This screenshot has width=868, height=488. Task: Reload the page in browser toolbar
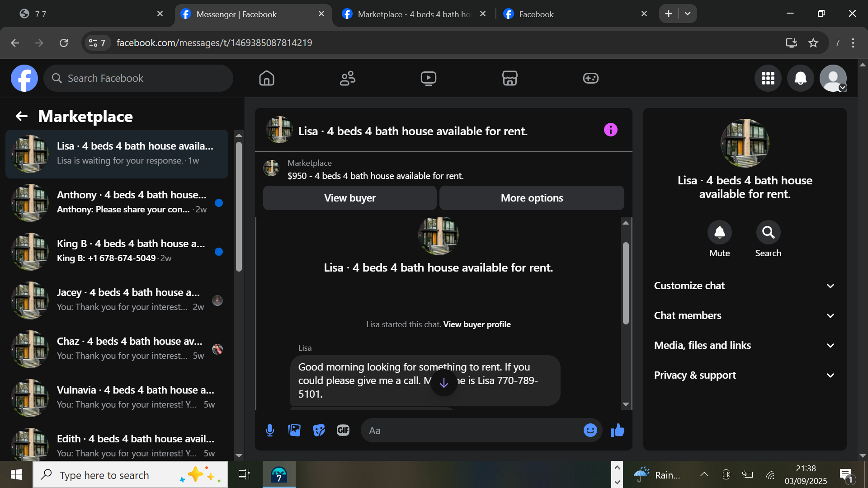point(64,43)
